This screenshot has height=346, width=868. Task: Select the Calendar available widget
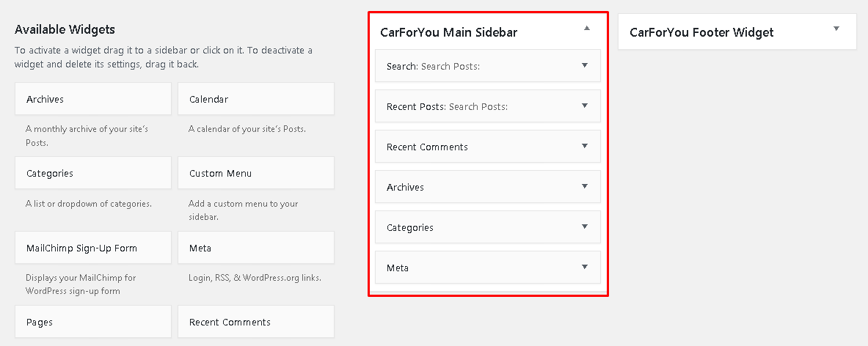click(x=256, y=99)
